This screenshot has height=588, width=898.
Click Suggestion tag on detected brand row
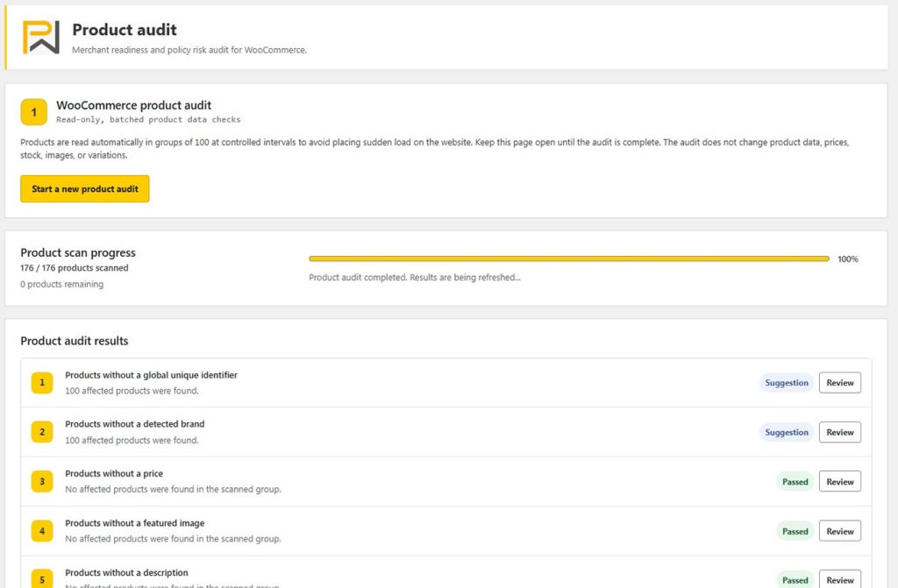pos(787,432)
